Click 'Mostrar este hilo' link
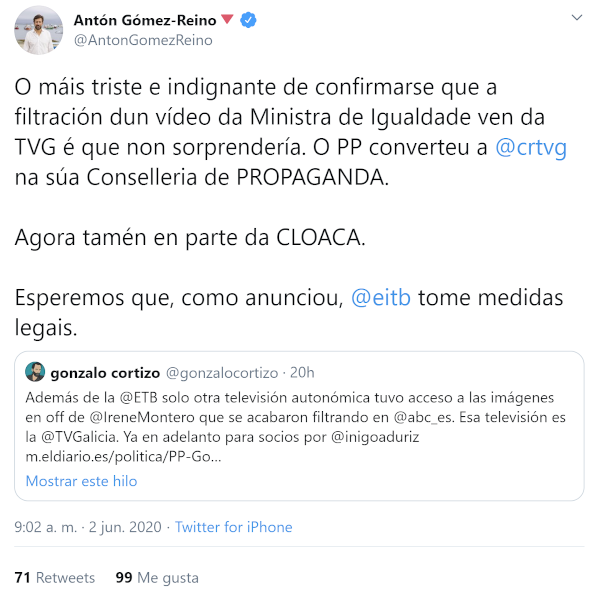The image size is (600, 592). coord(82,481)
